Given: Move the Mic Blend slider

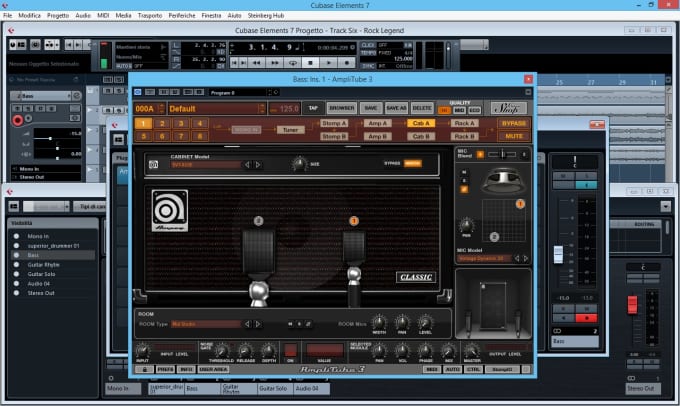Looking at the screenshot, I should point(502,154).
